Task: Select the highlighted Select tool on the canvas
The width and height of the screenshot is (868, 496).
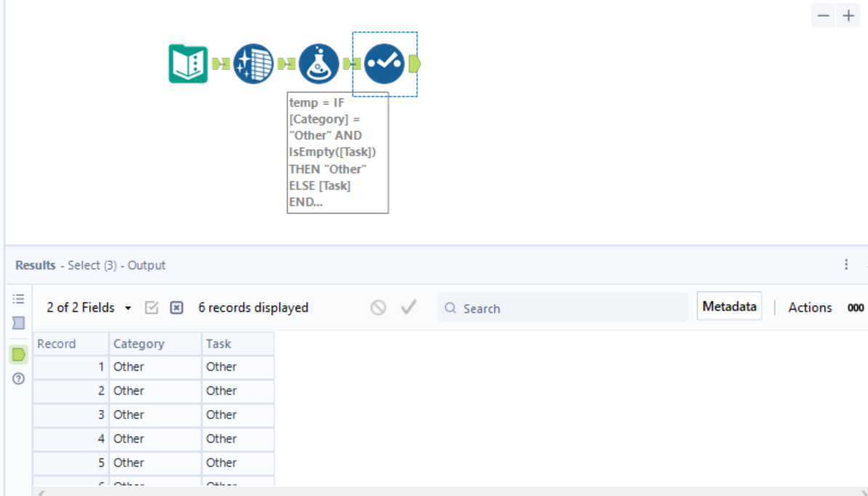Action: (384, 63)
